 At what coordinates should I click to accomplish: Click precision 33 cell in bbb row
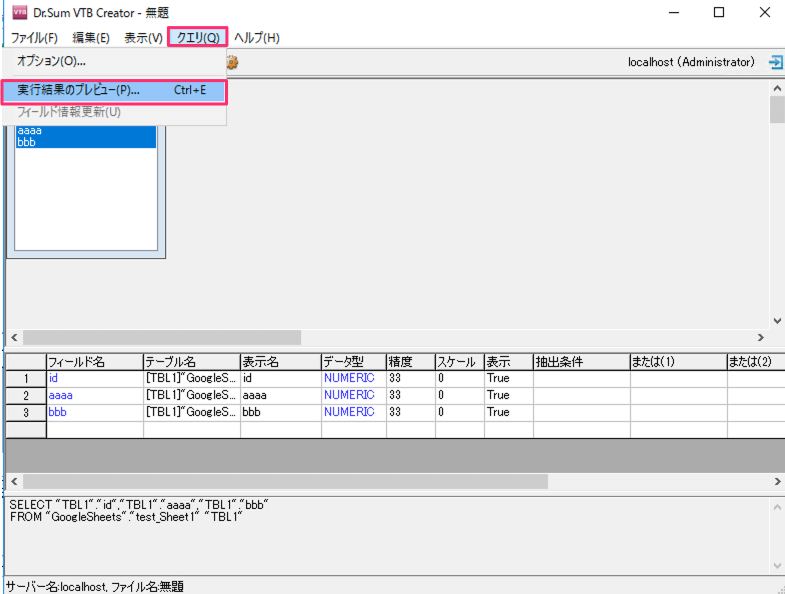point(411,412)
